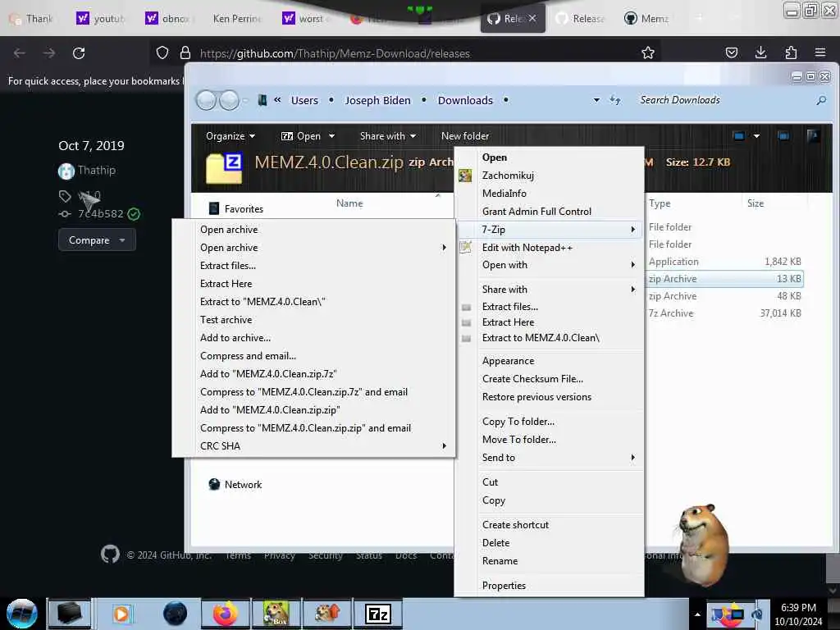Bookmark this page with the star icon

648,52
